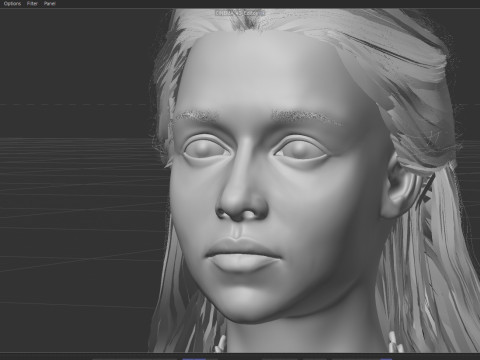The height and width of the screenshot is (360, 480).
Task: Open the Panel menu
Action: pyautogui.click(x=50, y=4)
